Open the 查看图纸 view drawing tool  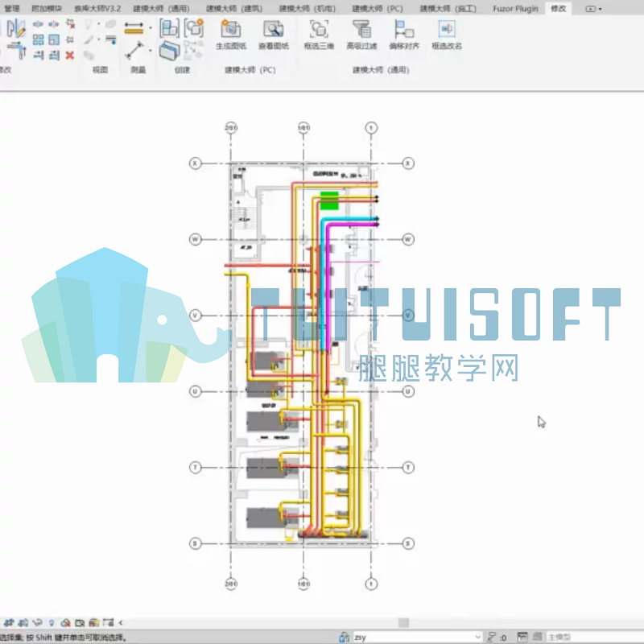click(274, 30)
